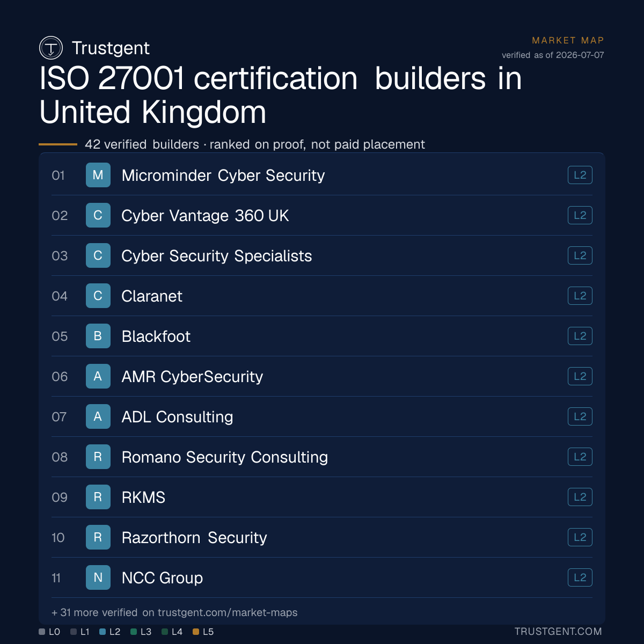This screenshot has height=644, width=644.
Task: Select Romano Security Consulting row
Action: 322,457
